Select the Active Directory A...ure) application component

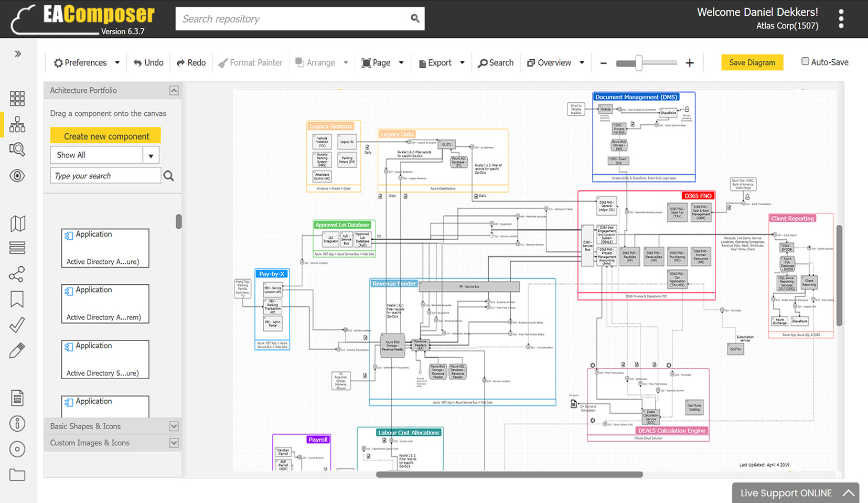(105, 248)
